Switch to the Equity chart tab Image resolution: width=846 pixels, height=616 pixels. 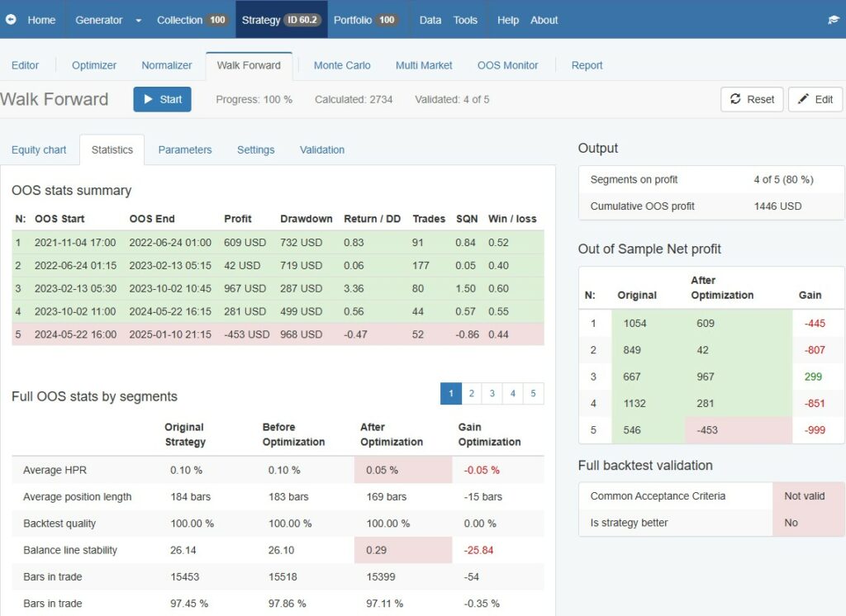pos(39,149)
